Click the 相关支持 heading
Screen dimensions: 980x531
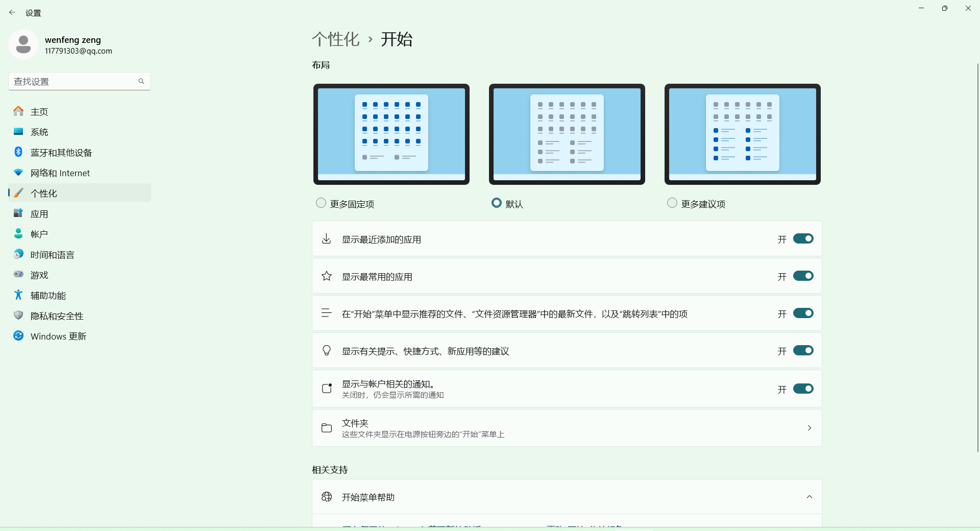tap(330, 470)
